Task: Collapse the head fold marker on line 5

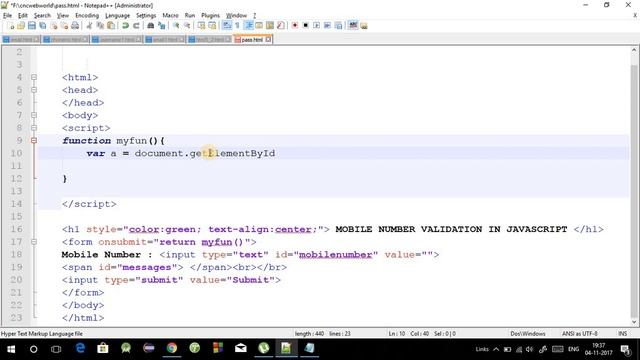Action: [x=34, y=90]
